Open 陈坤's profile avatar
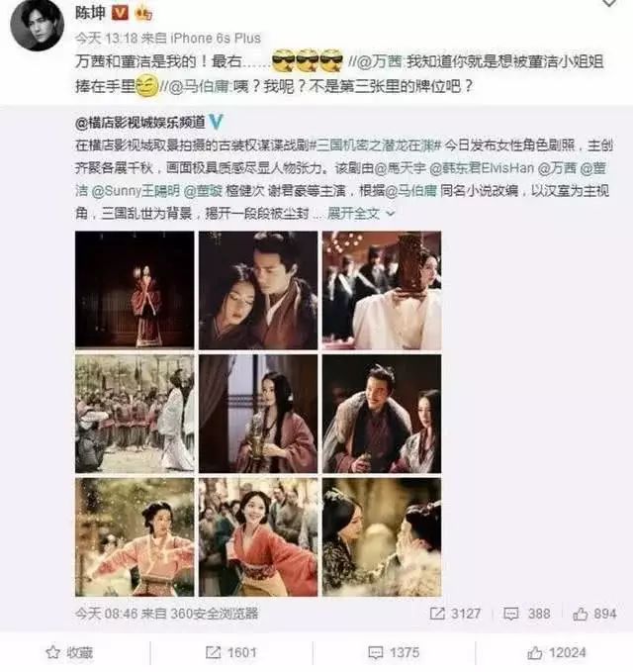 [x=37, y=25]
